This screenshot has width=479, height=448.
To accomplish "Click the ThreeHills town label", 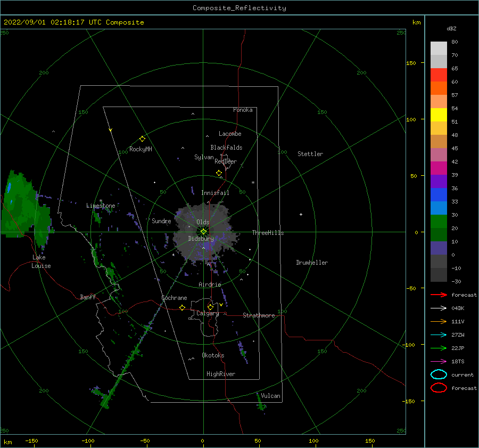I will 268,233.
